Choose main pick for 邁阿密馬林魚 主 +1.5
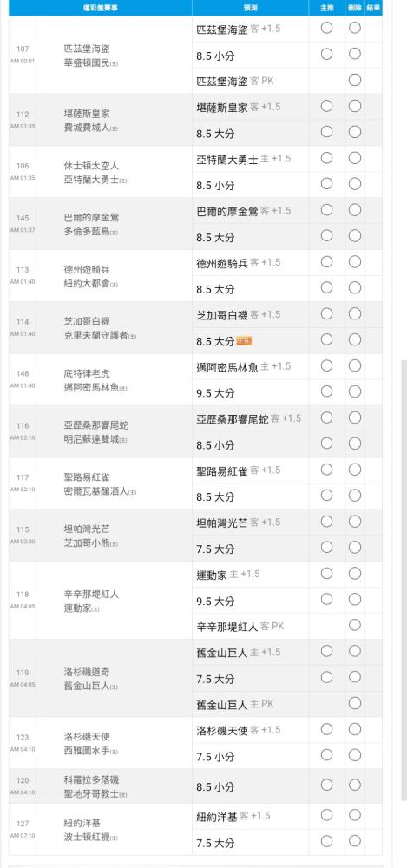 point(326,365)
